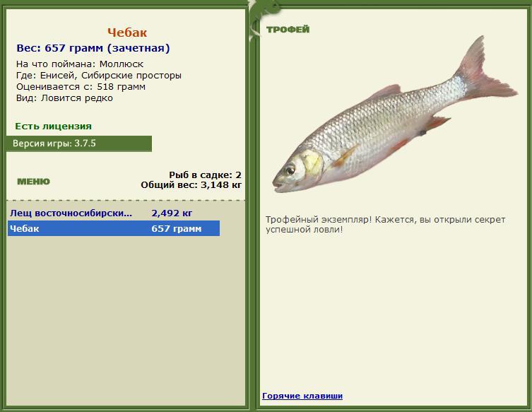The width and height of the screenshot is (532, 412).
Task: Open the Горячие клавиши link
Action: pos(302,396)
